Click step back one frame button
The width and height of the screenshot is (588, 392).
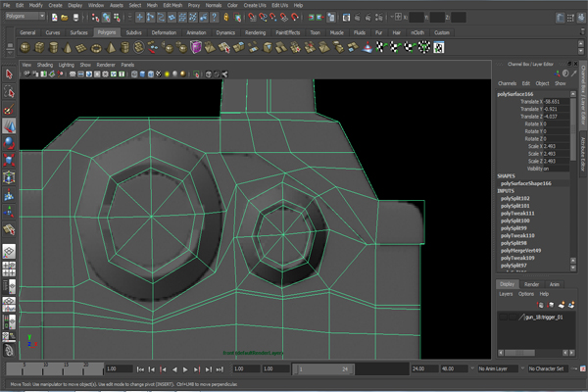pyautogui.click(x=152, y=369)
